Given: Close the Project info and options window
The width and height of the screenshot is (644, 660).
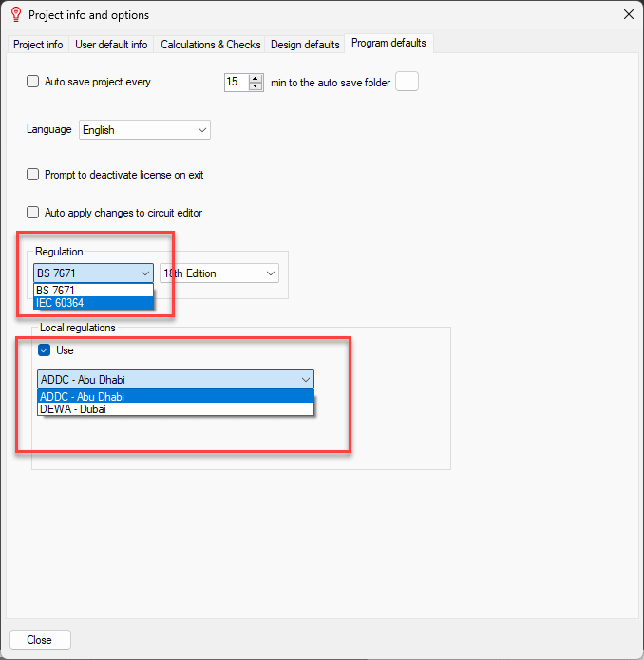Looking at the screenshot, I should (x=627, y=15).
